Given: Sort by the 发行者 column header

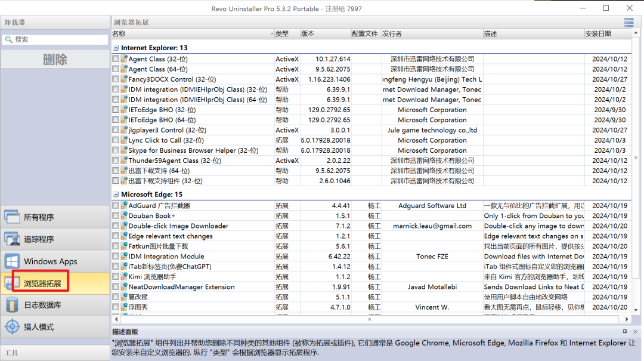Looking at the screenshot, I should click(x=432, y=34).
